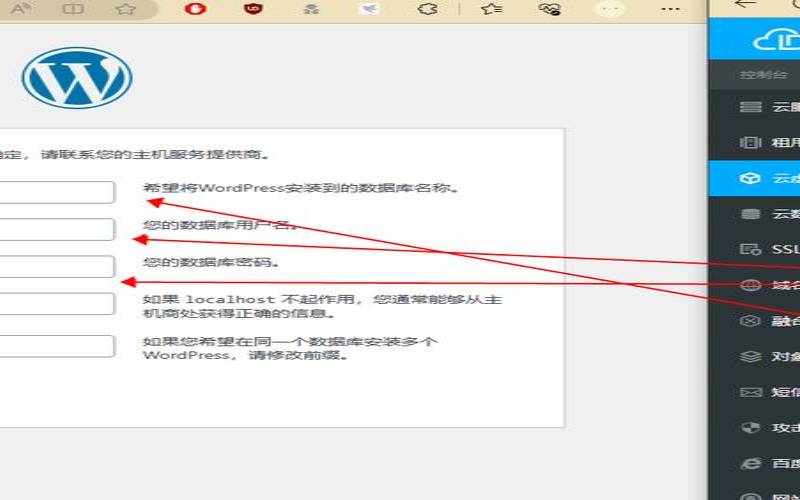Screen dimensions: 800x500
Task: Open uBlock Origin shield extension
Action: point(253,8)
